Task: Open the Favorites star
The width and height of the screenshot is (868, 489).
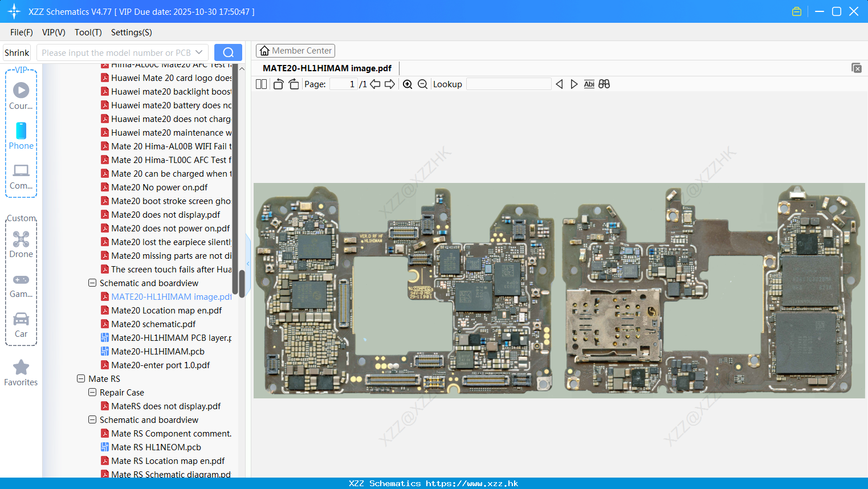Action: click(x=21, y=373)
